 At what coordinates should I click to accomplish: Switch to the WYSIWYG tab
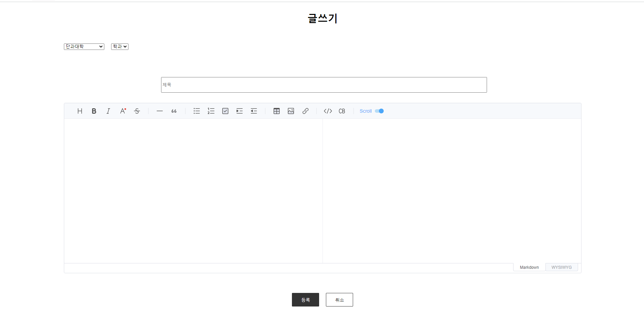pyautogui.click(x=561, y=267)
